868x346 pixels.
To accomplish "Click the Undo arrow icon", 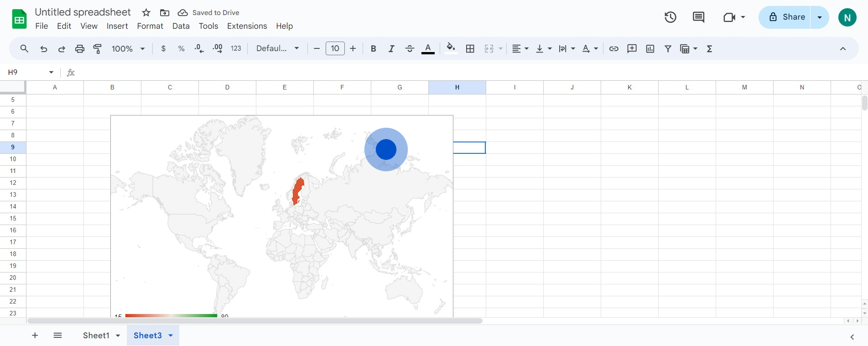I will (x=44, y=48).
